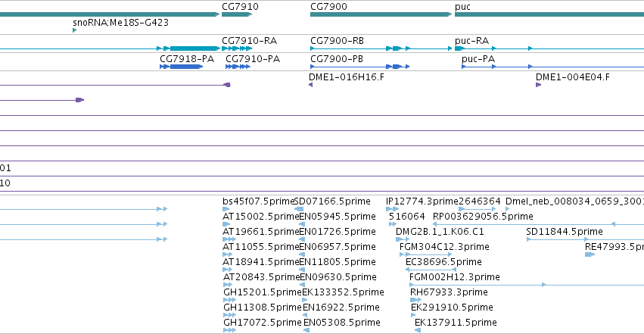Select the SD07166.5prime EST arrow
Screen dimensions: 644x334
tap(300, 209)
